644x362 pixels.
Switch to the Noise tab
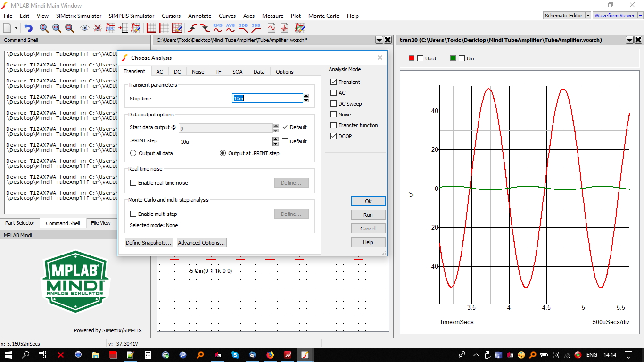[x=198, y=72]
